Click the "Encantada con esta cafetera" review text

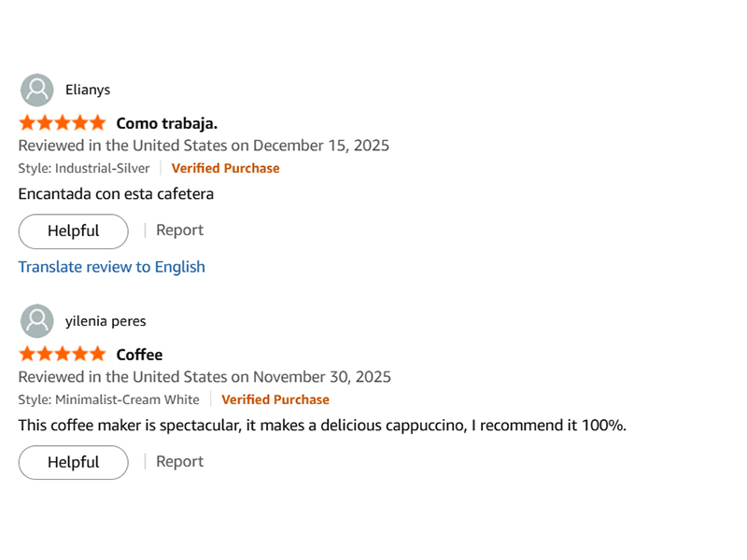point(116,194)
